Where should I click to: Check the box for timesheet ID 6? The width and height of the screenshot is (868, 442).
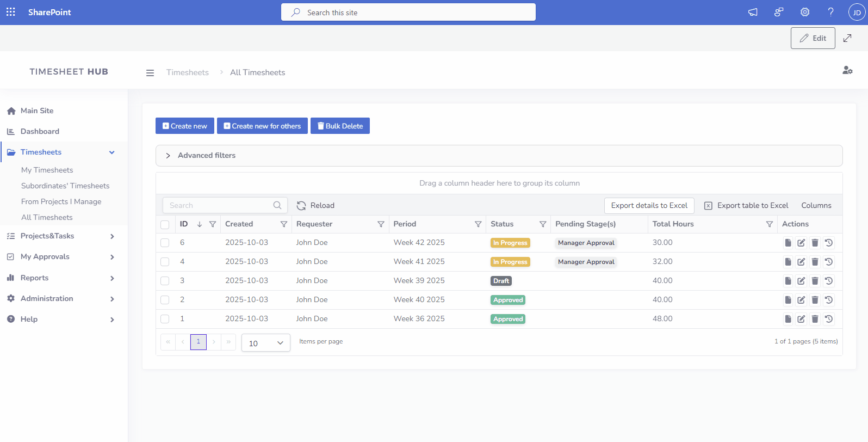pos(165,243)
